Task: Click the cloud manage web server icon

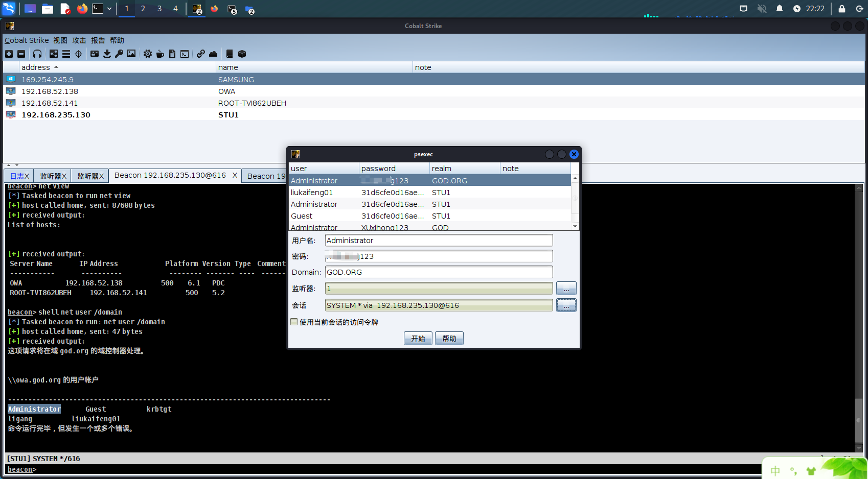Action: 213,54
